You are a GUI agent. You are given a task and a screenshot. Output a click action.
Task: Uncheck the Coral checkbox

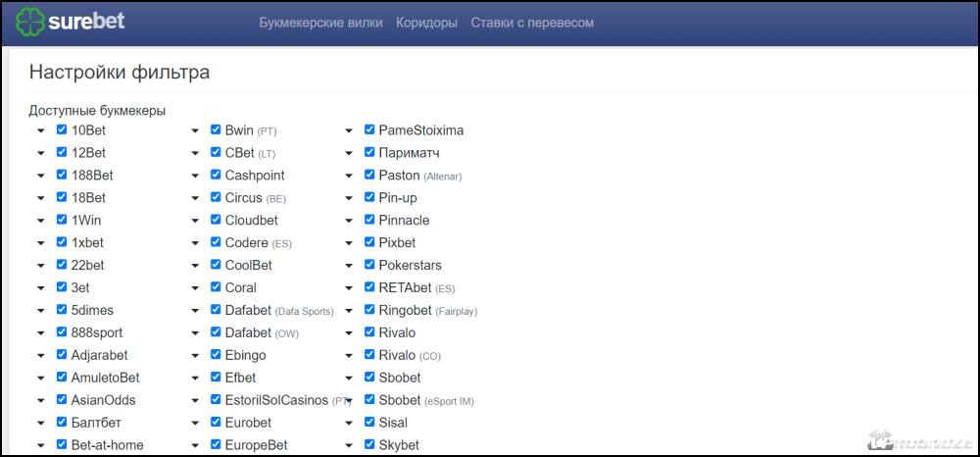tap(215, 287)
